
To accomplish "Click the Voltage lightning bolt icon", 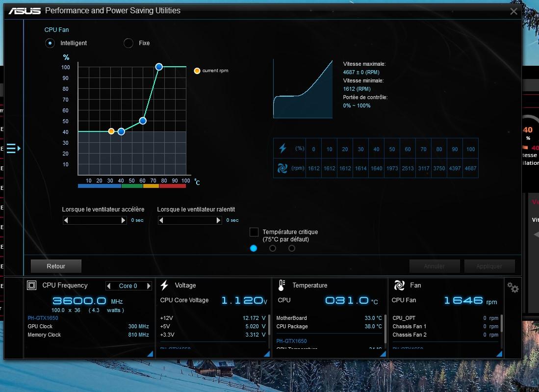I will pyautogui.click(x=164, y=285).
